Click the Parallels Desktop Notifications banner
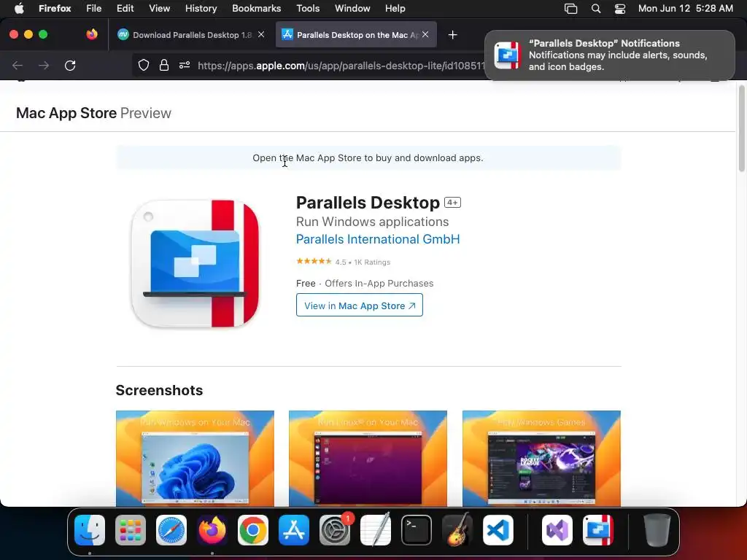 609,55
